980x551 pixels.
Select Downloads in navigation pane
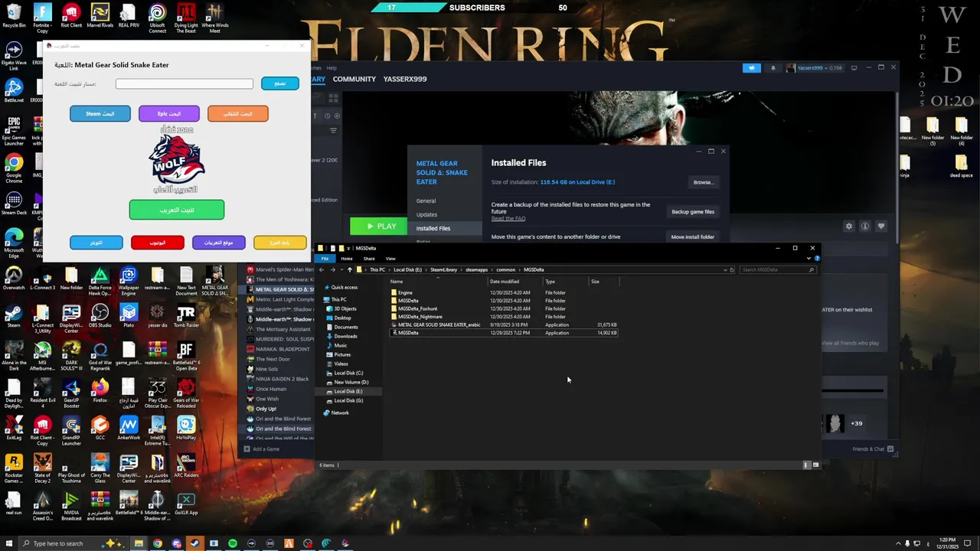coord(345,336)
